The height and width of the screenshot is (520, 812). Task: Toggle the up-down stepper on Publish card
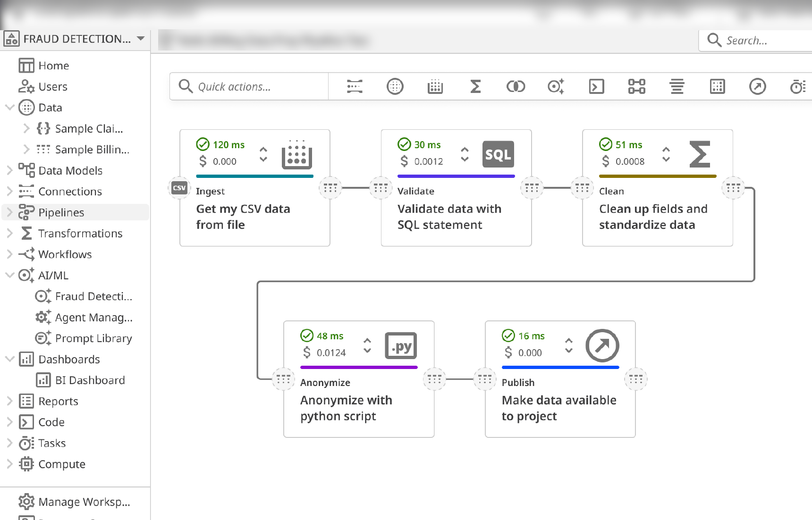[x=569, y=345]
